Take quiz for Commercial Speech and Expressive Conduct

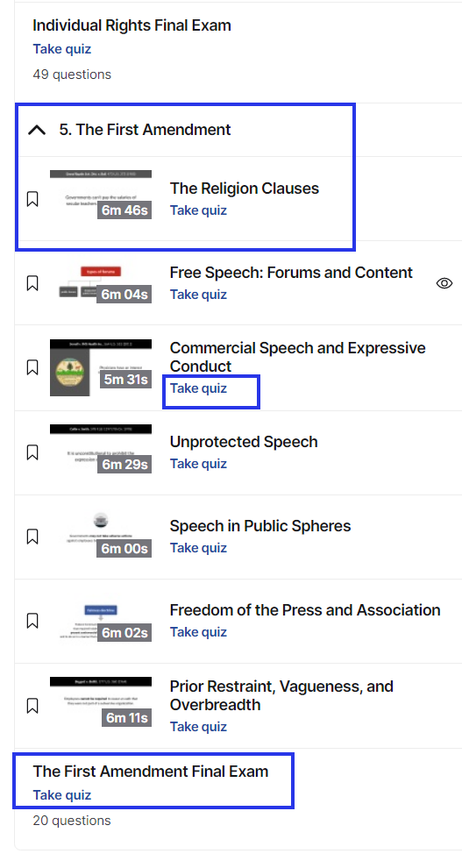pyautogui.click(x=199, y=388)
